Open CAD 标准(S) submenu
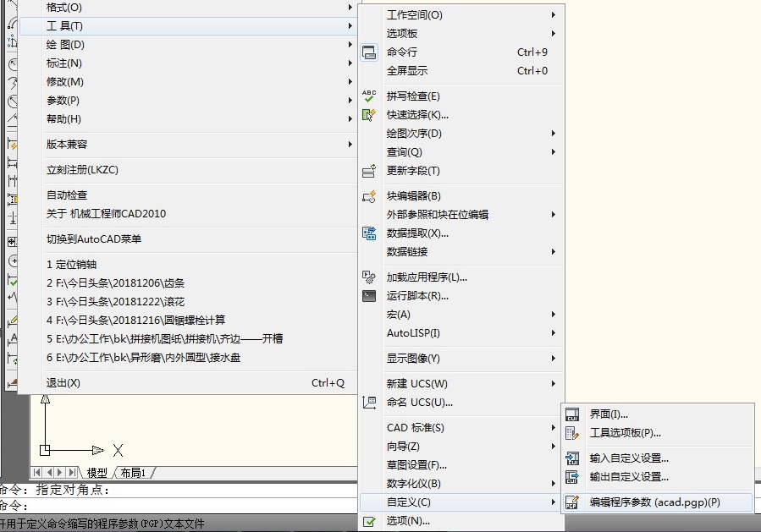 pyautogui.click(x=461, y=428)
